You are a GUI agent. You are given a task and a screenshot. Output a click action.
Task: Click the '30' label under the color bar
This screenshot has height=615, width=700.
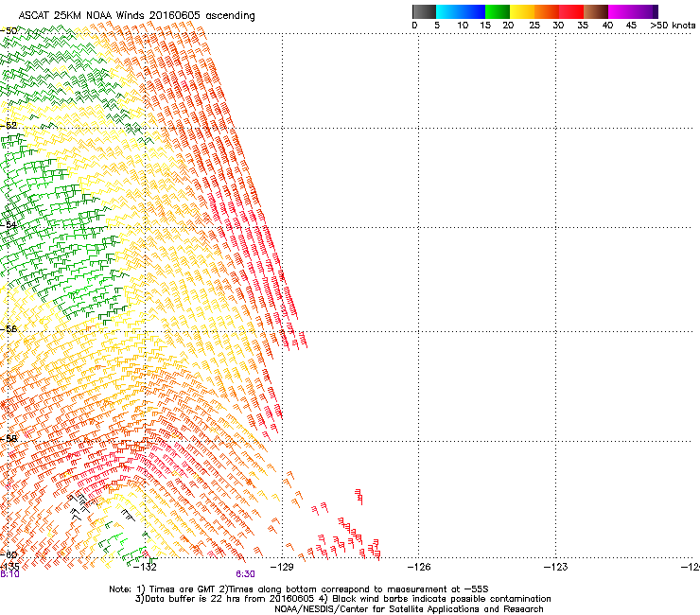coord(558,26)
